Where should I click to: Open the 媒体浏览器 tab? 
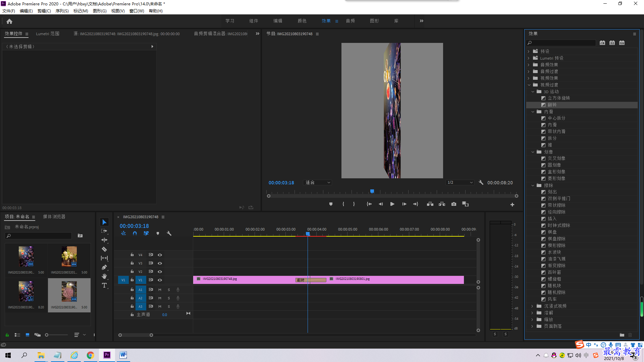(54, 217)
